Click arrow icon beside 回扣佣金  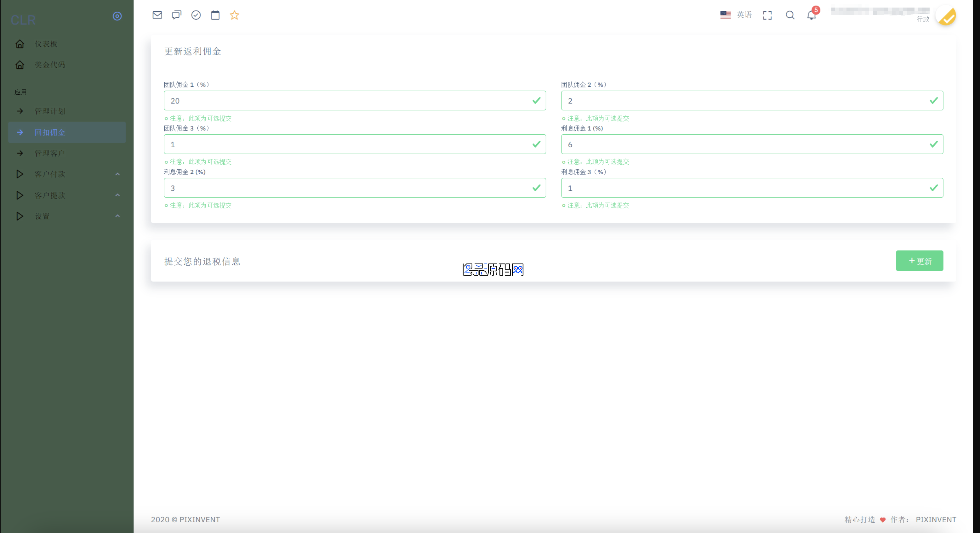20,132
